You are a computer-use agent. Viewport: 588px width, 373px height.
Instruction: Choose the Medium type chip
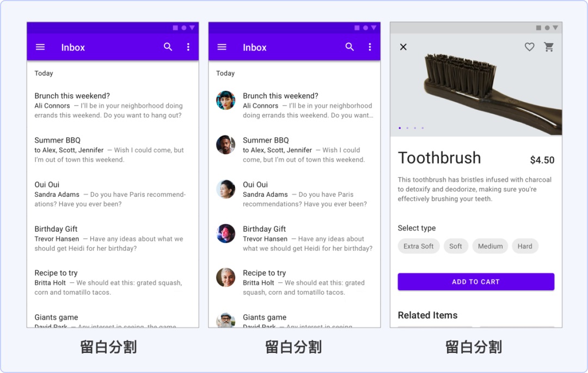tap(490, 246)
